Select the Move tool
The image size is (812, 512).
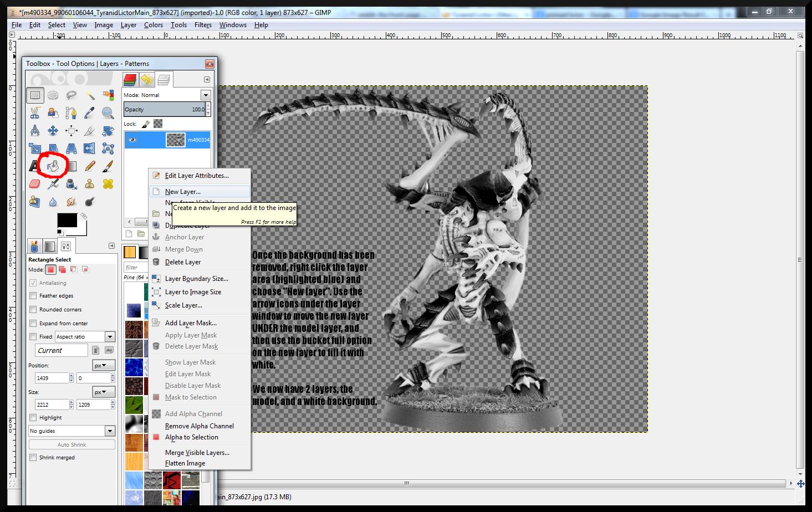click(53, 131)
